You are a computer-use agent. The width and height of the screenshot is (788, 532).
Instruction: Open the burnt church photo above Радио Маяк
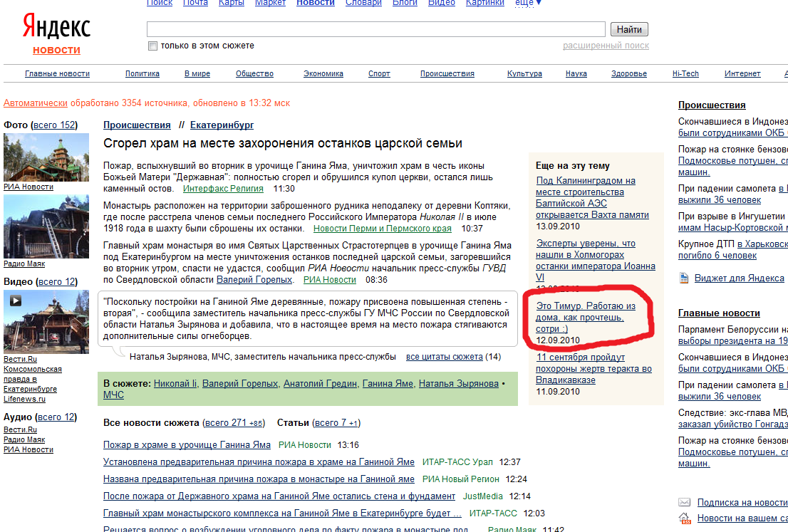[x=46, y=226]
